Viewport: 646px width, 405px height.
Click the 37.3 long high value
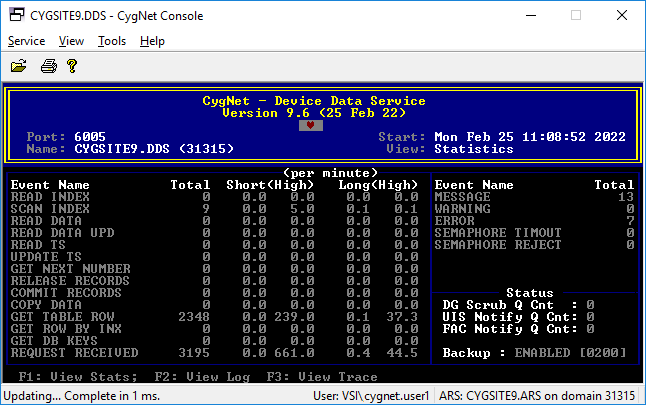[x=402, y=316]
